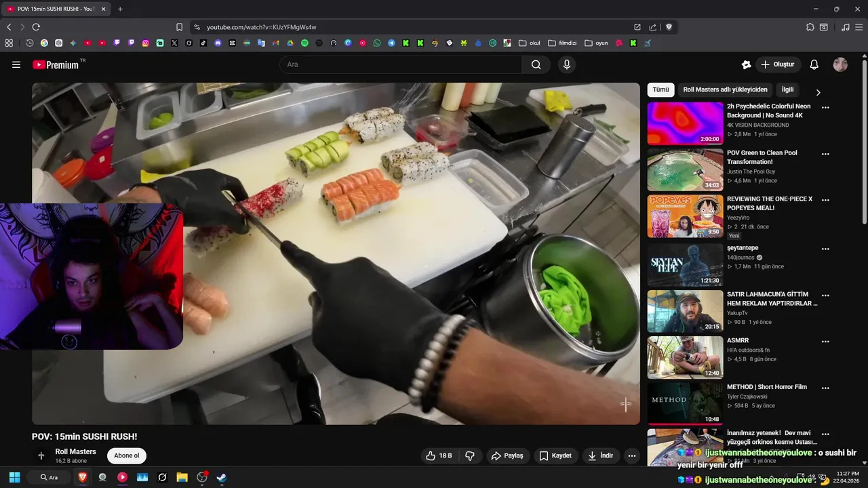This screenshot has height=488, width=868.
Task: Open more actions under the video
Action: [x=632, y=455]
